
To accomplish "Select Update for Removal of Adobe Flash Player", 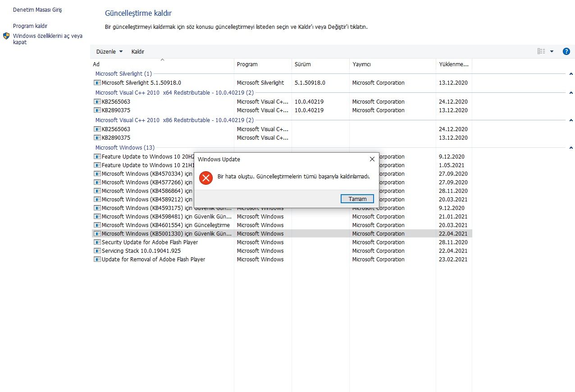I will (282, 260).
